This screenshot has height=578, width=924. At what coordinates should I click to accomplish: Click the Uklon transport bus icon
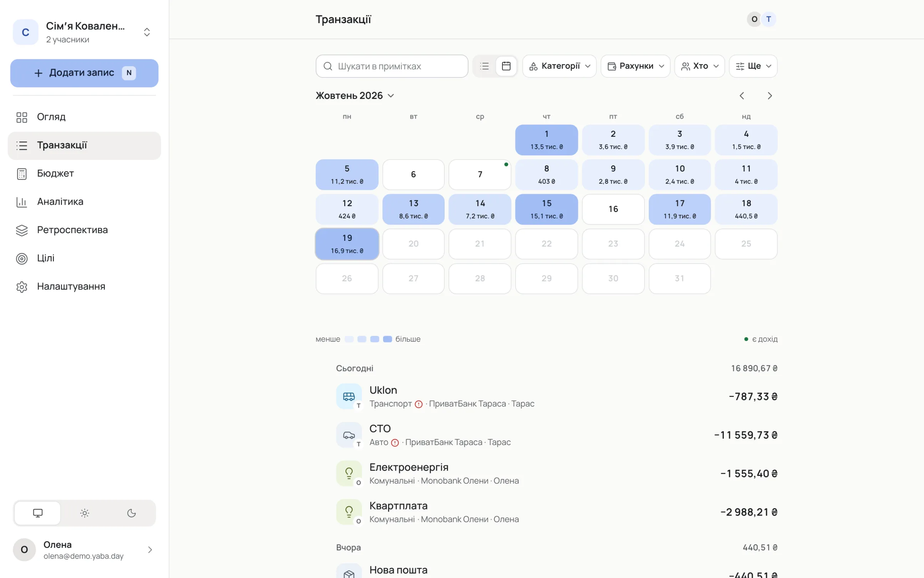[349, 397]
